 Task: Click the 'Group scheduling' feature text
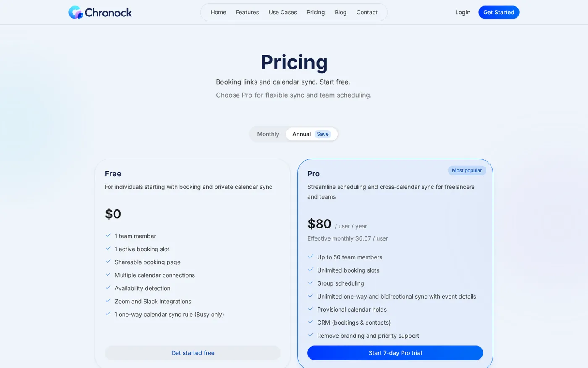click(341, 283)
